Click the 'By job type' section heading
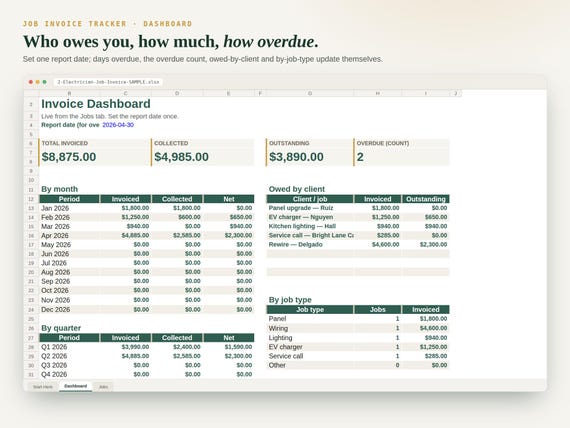This screenshot has width=570, height=428. [290, 300]
